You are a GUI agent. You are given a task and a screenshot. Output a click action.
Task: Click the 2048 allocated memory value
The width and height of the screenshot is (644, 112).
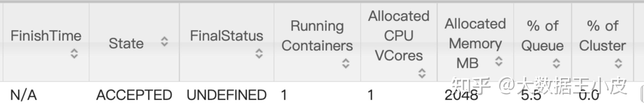(461, 95)
